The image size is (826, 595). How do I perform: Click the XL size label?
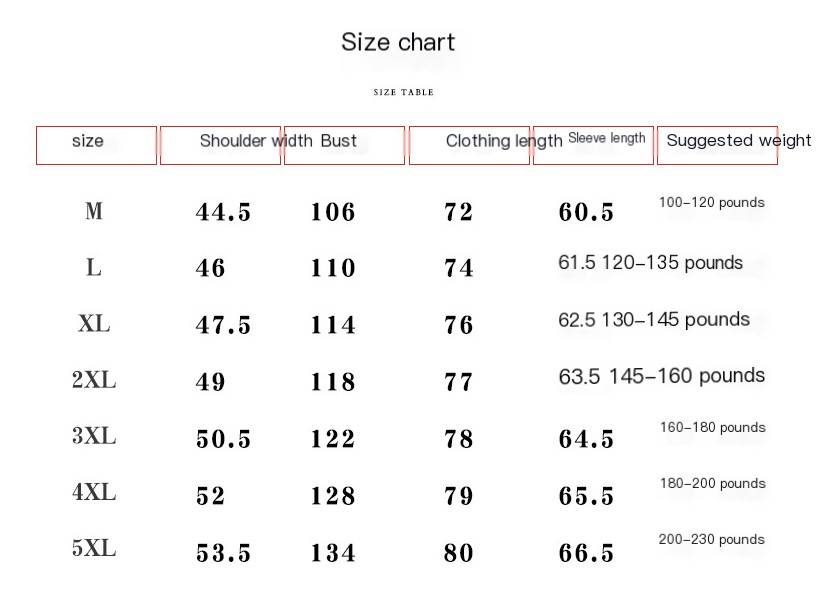tap(94, 324)
